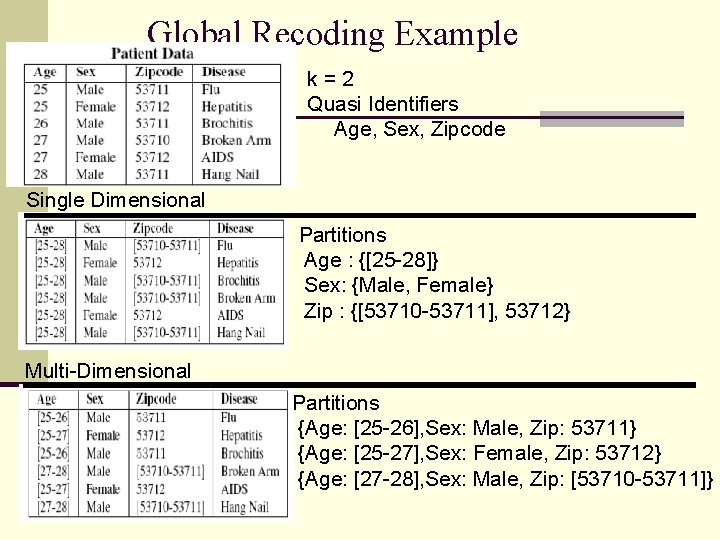Click 'Zipcode' header in Multi-Dimensional table
The image size is (720, 540).
156,399
